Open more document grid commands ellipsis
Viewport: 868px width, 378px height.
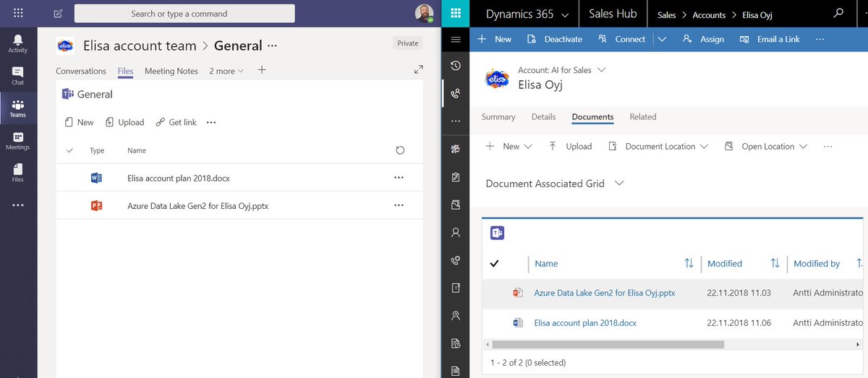pyautogui.click(x=827, y=146)
